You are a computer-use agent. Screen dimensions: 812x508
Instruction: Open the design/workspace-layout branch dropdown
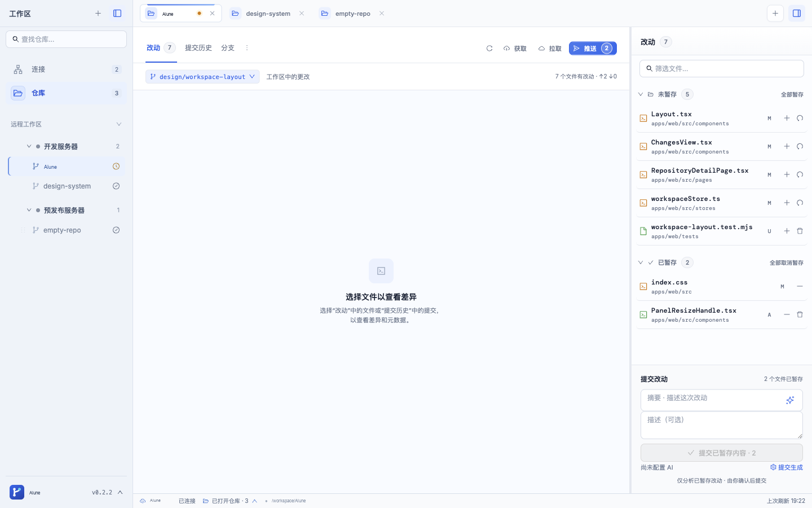point(202,77)
